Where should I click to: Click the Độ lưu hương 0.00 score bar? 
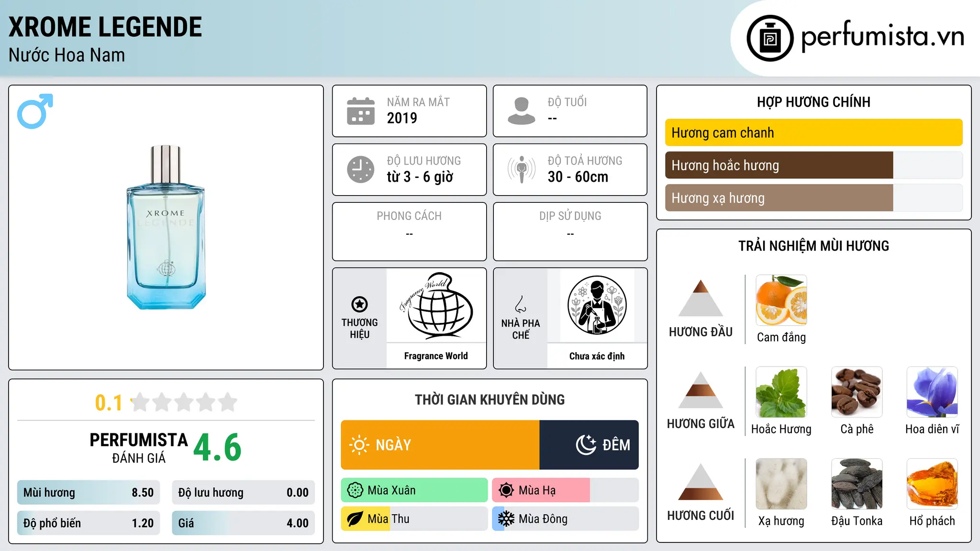click(x=243, y=493)
